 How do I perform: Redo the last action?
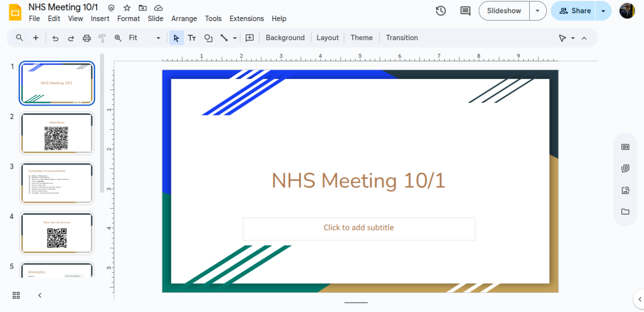pyautogui.click(x=71, y=38)
